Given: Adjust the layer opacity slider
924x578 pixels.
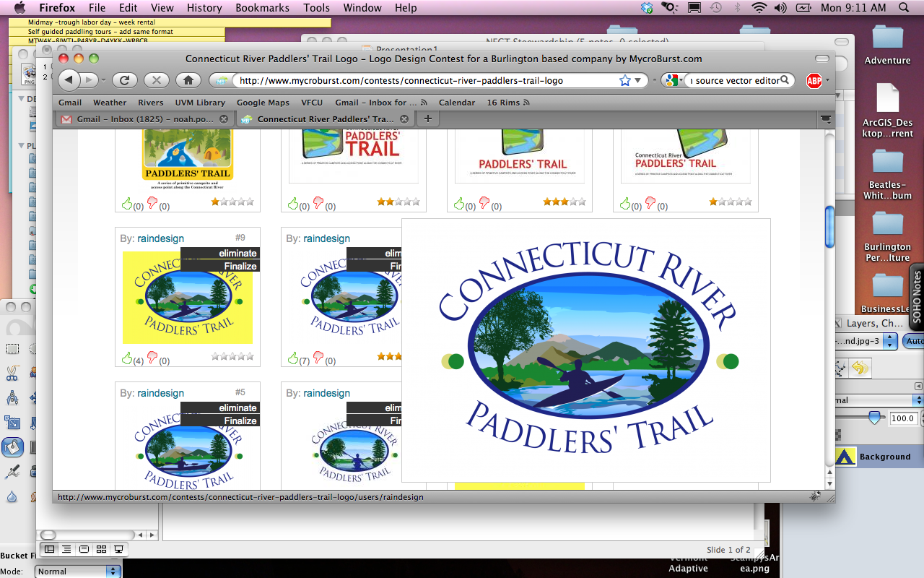Looking at the screenshot, I should pyautogui.click(x=875, y=418).
